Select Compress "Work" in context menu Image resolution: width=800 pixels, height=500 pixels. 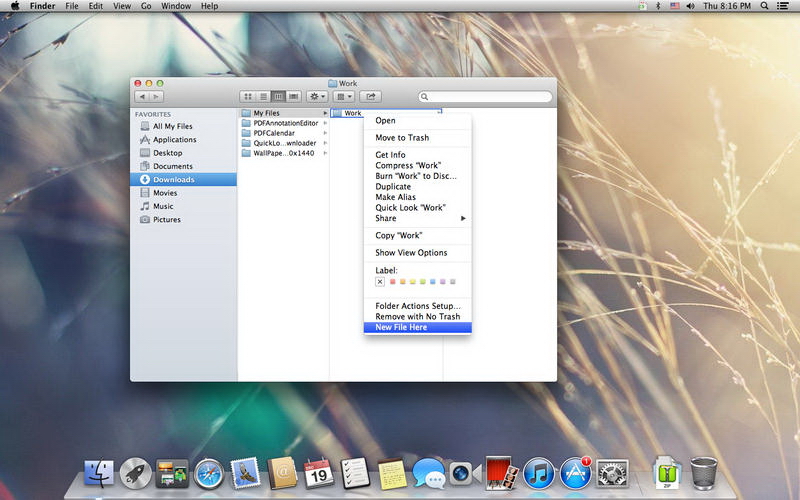408,165
